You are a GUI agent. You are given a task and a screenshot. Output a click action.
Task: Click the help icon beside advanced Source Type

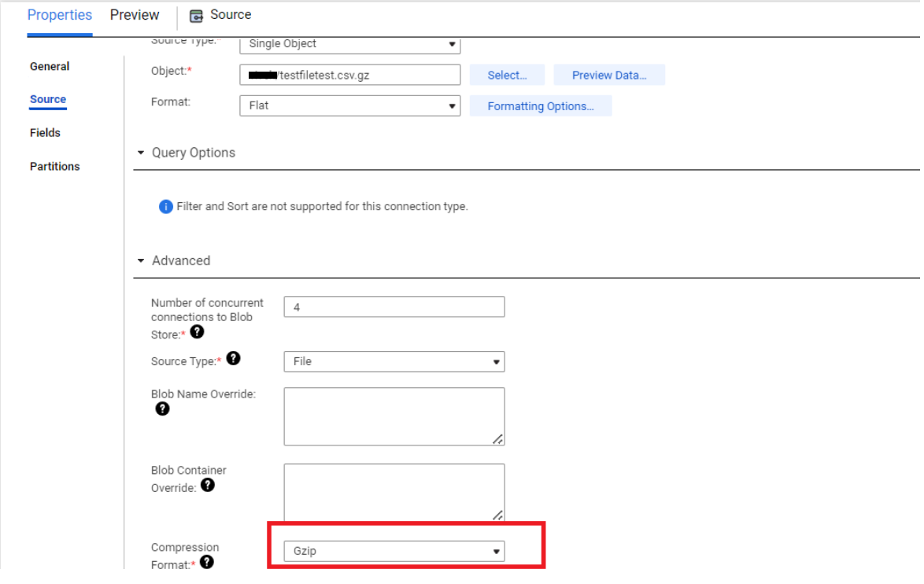click(x=233, y=358)
